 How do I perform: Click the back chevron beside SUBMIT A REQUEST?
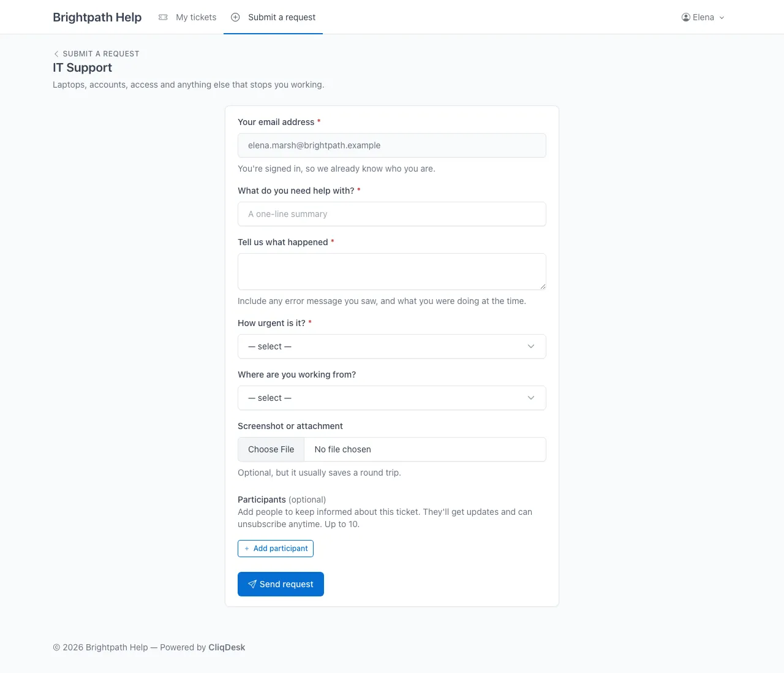pos(56,54)
